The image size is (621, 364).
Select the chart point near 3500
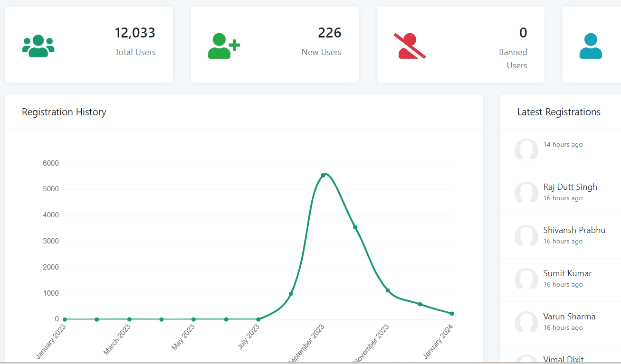click(355, 227)
